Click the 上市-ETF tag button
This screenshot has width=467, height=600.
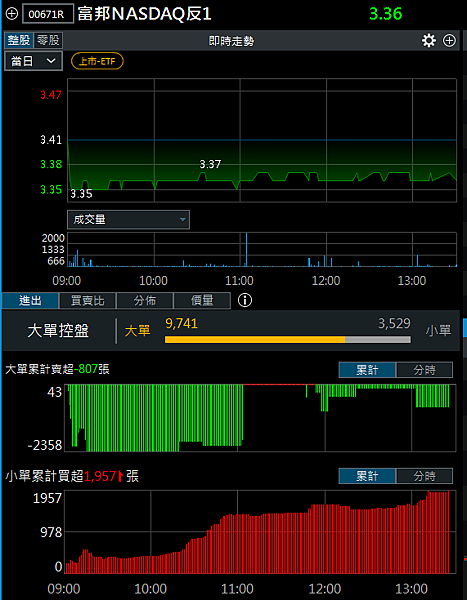click(97, 61)
